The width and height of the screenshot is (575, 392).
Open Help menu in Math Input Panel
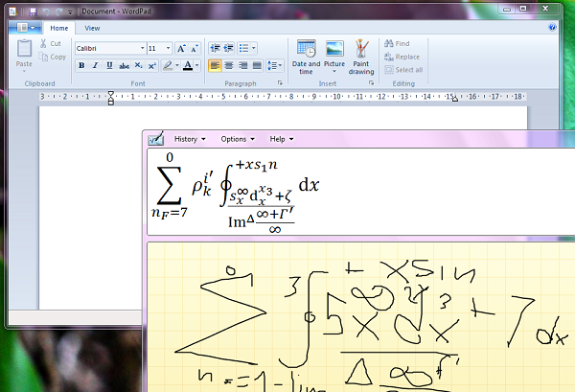click(x=282, y=139)
